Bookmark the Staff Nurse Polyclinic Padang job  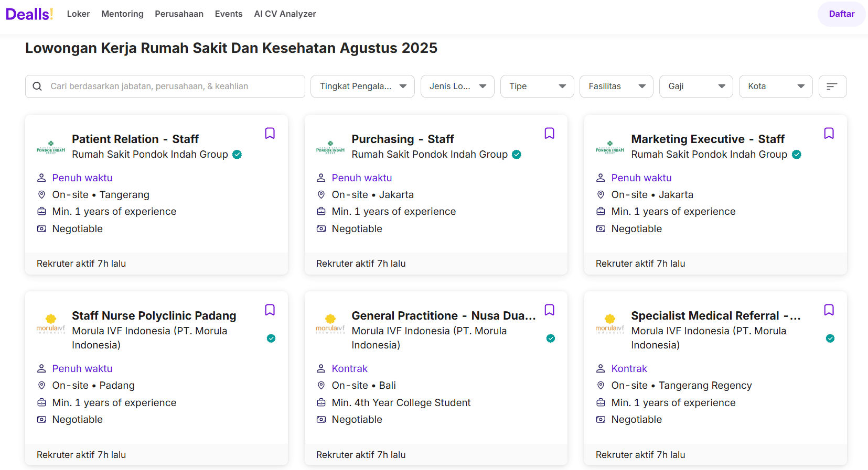(270, 310)
